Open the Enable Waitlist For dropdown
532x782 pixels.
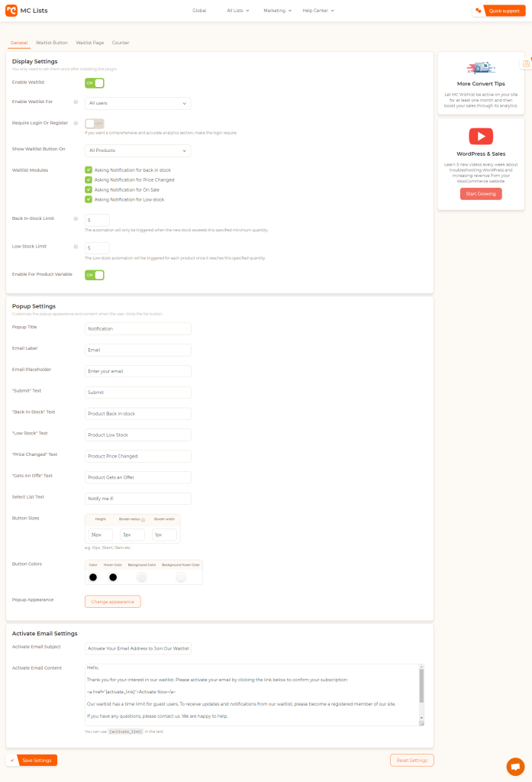pos(137,103)
